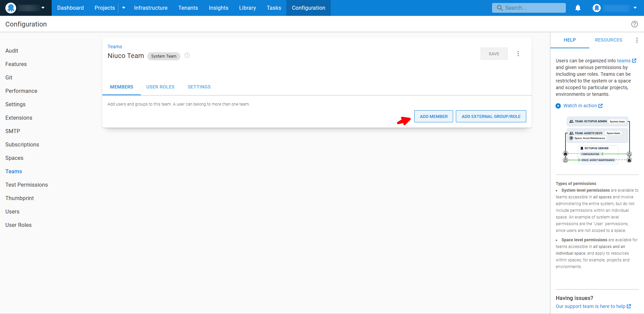The width and height of the screenshot is (644, 314).
Task: Open the external link icon after teams
Action: coord(634,61)
